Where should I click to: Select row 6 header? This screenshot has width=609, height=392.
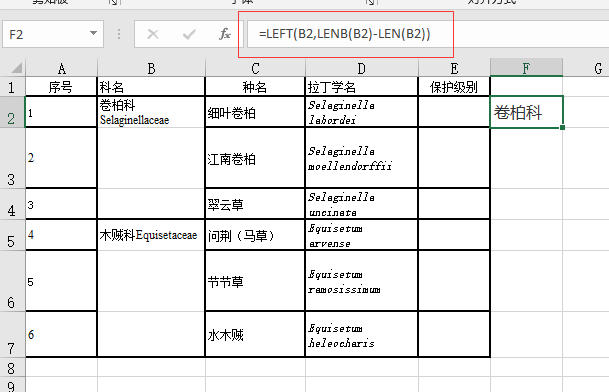pos(12,281)
